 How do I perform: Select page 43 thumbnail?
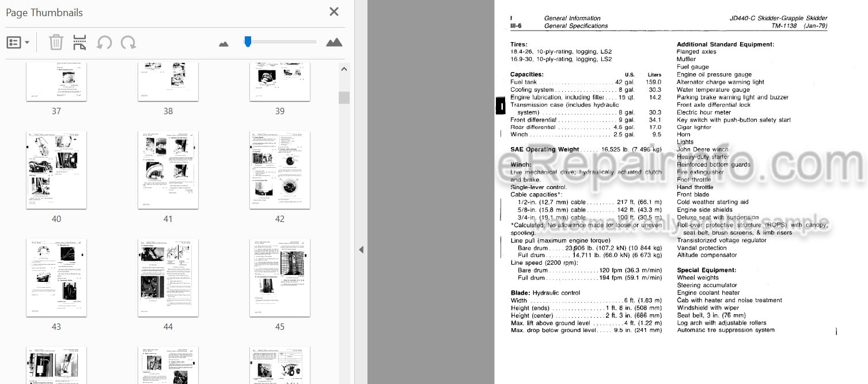coord(56,277)
